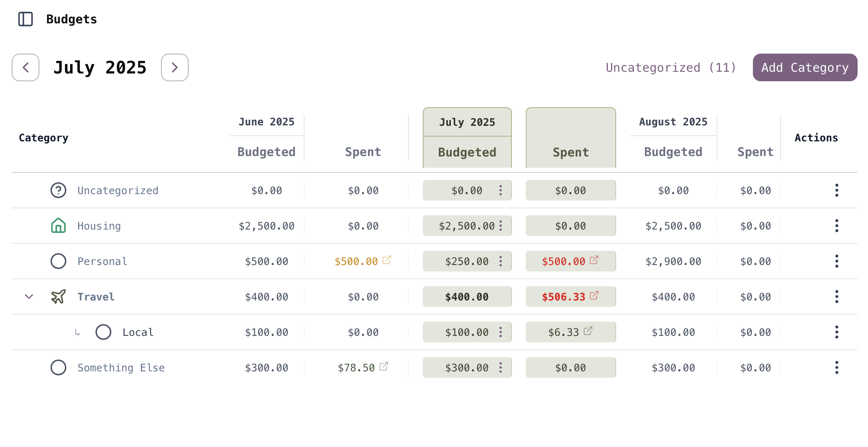Open options for July Personal $250.00 budget

click(501, 261)
